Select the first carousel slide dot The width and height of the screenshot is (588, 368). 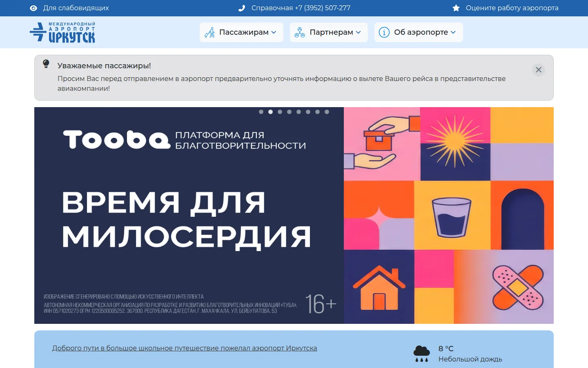click(x=261, y=112)
